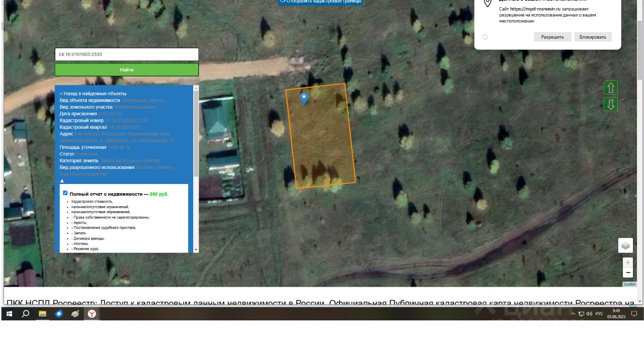Click the Статус row
The height and width of the screenshot is (362, 644).
pyautogui.click(x=78, y=154)
